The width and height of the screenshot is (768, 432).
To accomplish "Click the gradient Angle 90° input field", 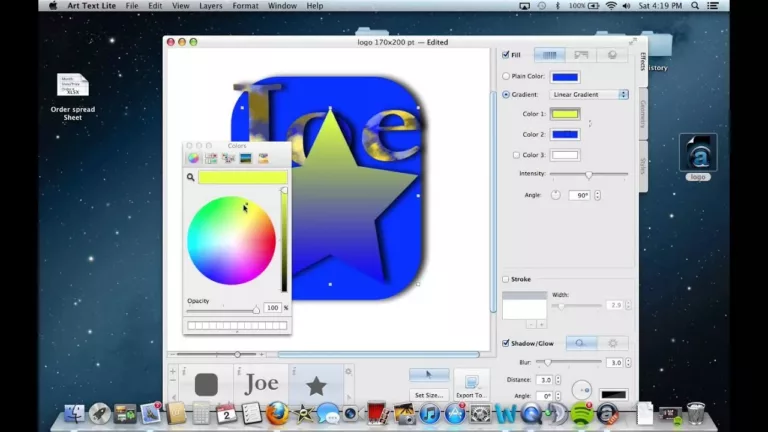I will coord(579,195).
